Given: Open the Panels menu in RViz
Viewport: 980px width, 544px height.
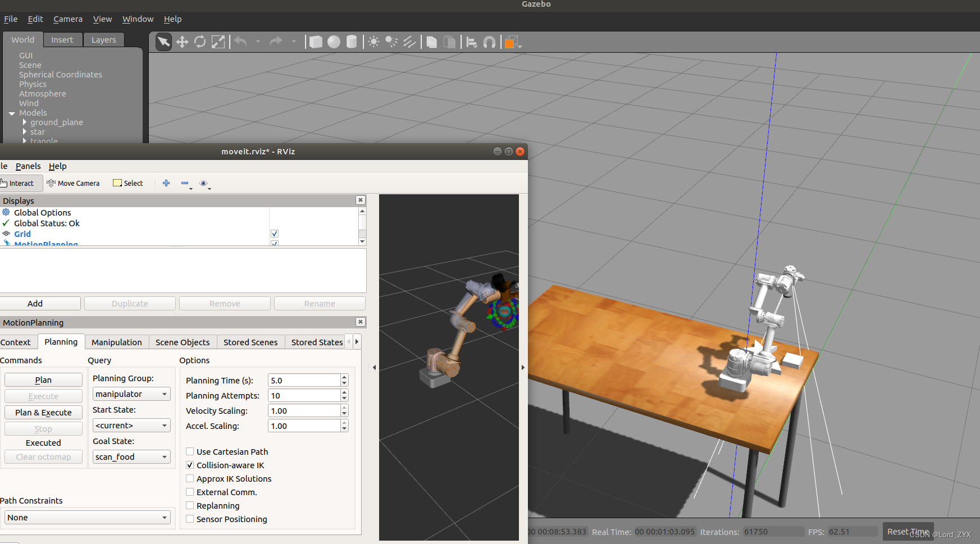Looking at the screenshot, I should [x=28, y=166].
